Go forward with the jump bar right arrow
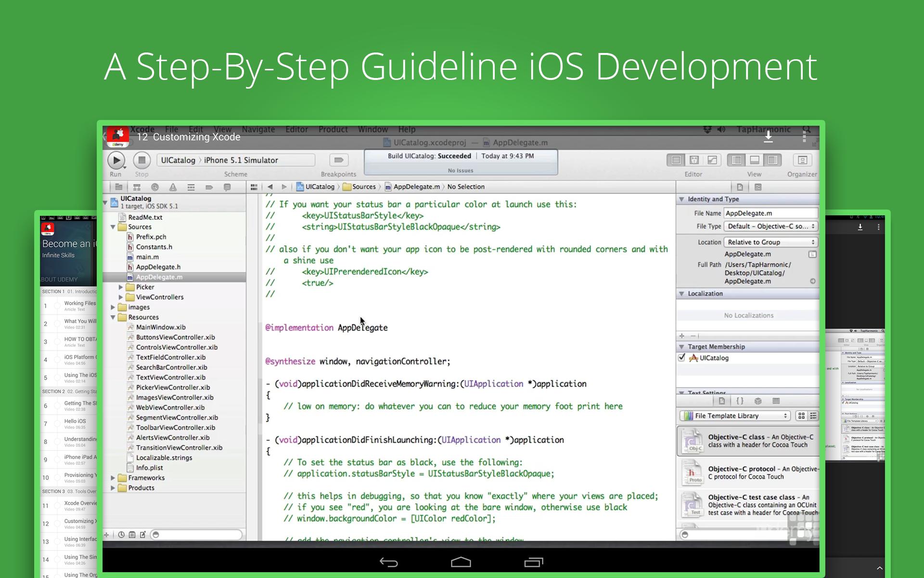The image size is (924, 578). (284, 187)
